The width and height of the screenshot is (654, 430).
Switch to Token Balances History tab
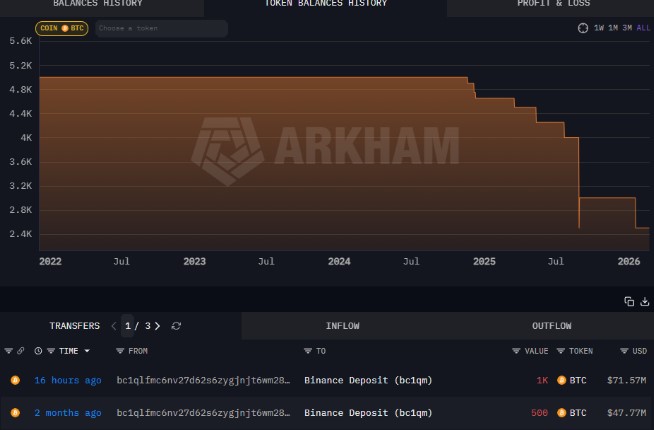(x=325, y=4)
